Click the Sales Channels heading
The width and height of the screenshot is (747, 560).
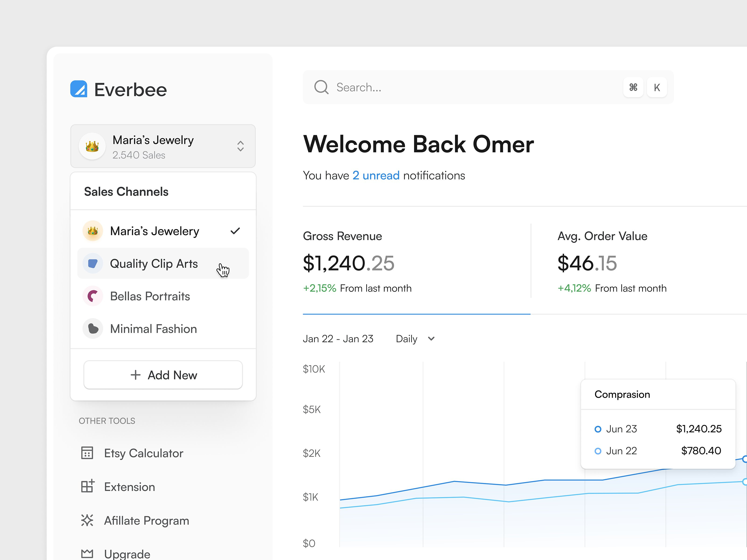click(126, 191)
